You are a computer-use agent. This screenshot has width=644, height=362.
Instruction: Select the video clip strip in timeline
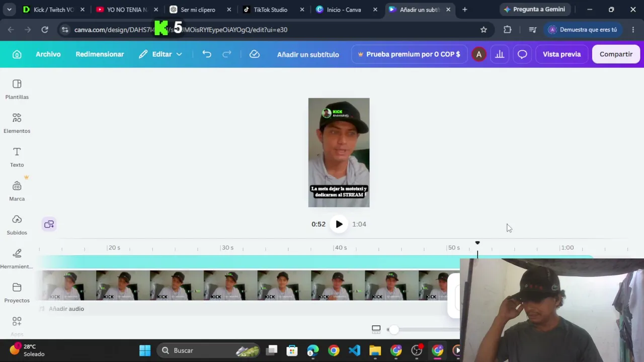[245, 286]
